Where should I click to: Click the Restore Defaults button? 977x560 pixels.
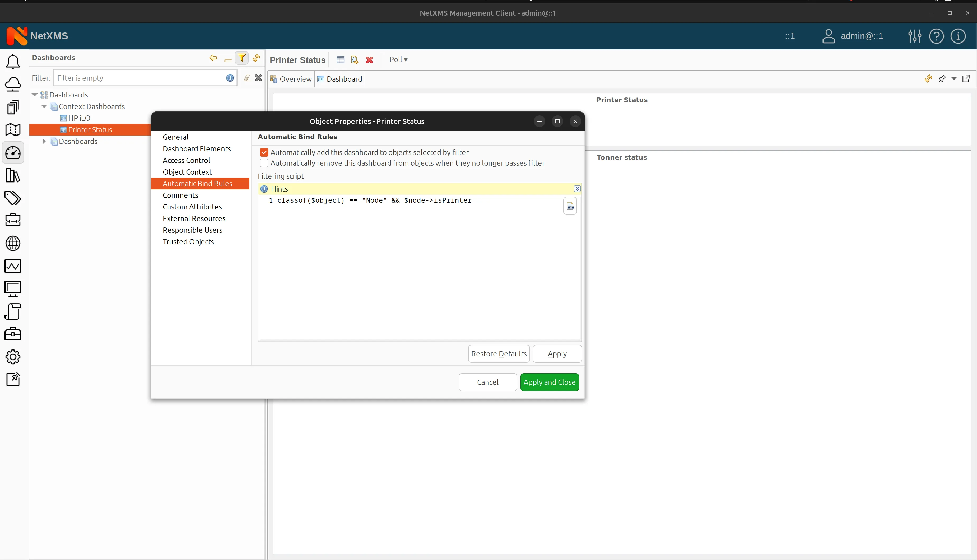(x=499, y=353)
